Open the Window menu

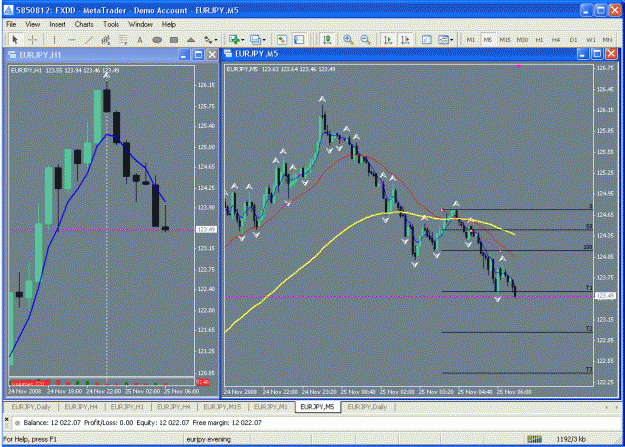pos(140,24)
